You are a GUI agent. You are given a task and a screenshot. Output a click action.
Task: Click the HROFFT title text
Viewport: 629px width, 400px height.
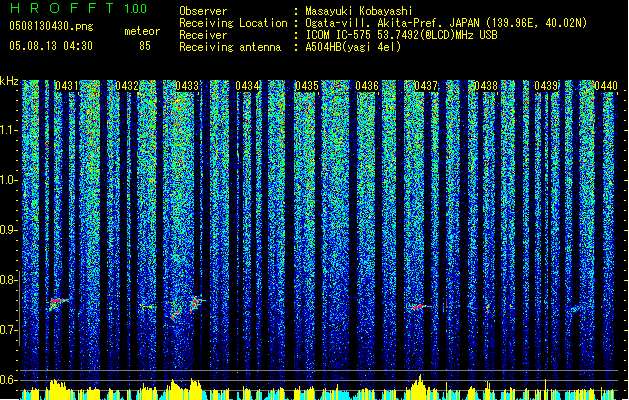point(62,8)
